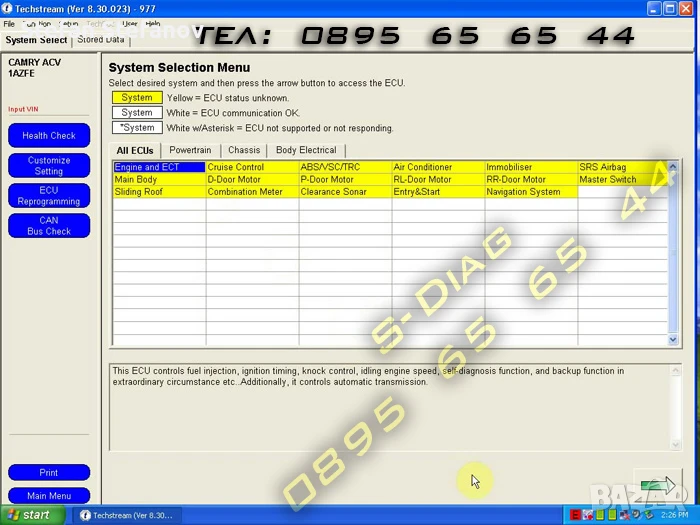Open the File menu

(9, 24)
